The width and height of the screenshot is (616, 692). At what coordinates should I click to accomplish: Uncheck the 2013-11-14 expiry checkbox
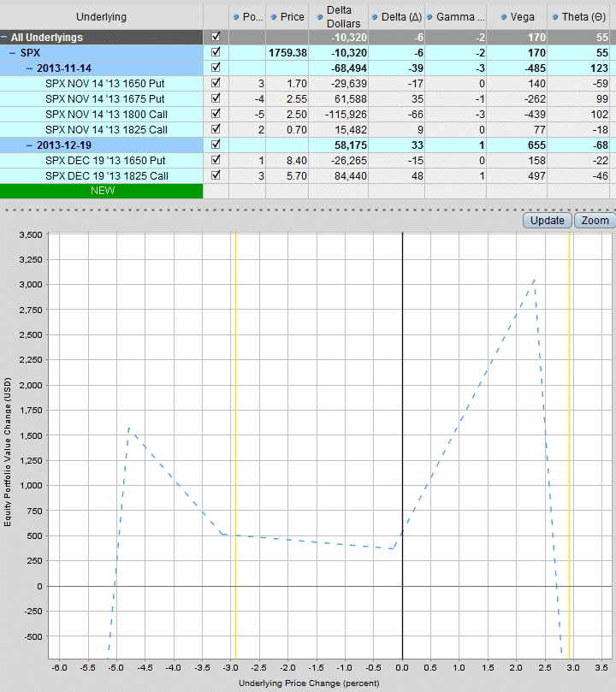[x=216, y=68]
